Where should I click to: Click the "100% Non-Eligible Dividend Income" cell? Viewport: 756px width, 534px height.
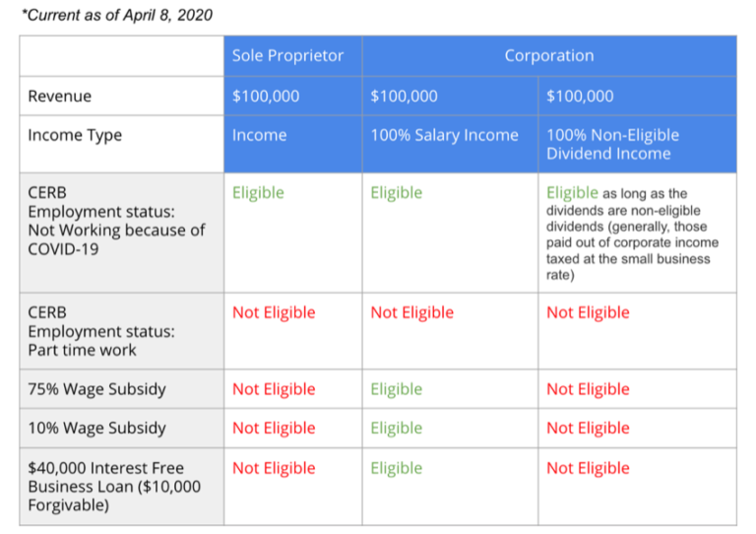(612, 144)
